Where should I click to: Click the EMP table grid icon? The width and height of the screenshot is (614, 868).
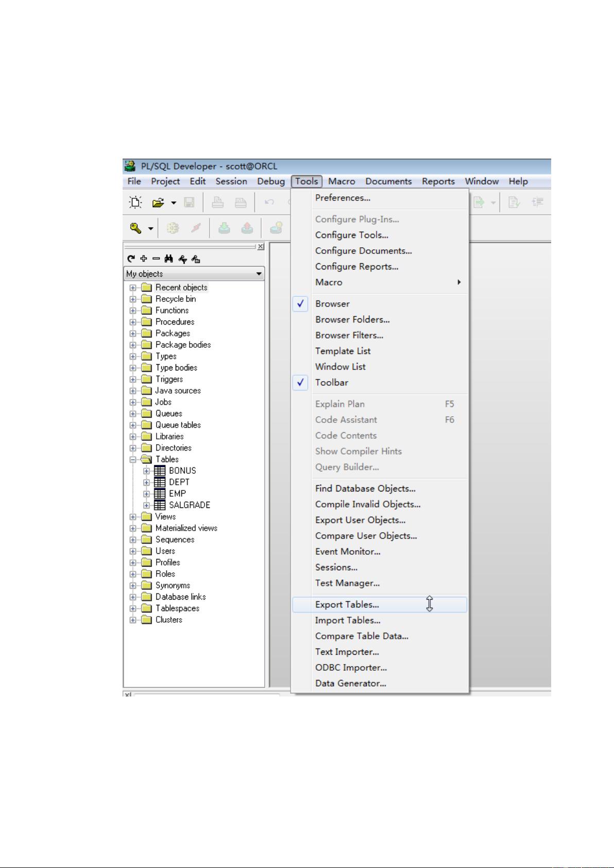click(x=160, y=493)
